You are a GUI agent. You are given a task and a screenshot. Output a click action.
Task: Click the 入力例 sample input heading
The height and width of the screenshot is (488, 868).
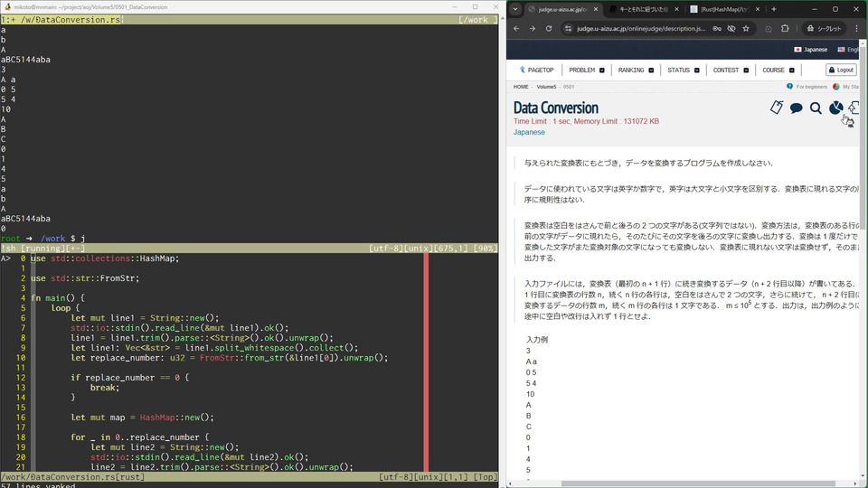pos(537,340)
